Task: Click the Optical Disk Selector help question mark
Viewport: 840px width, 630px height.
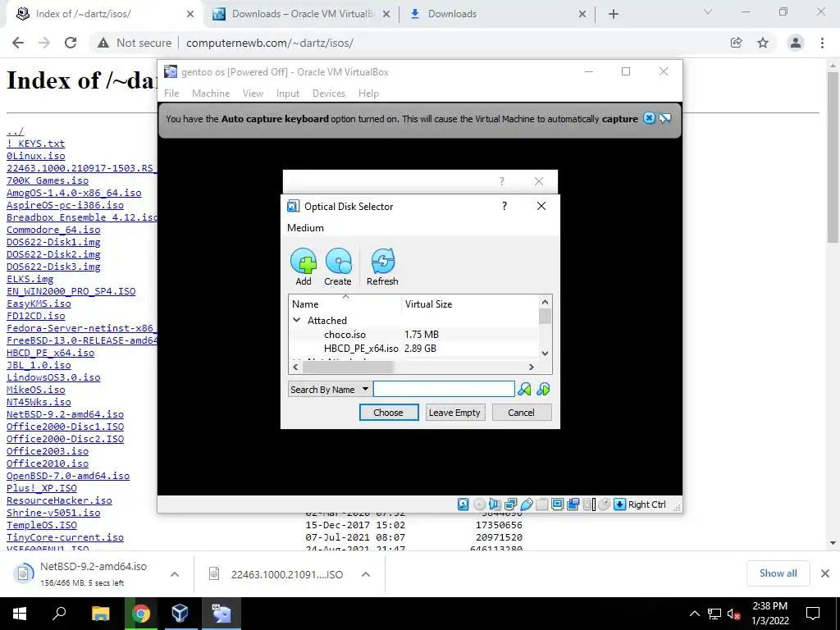Action: click(x=504, y=206)
